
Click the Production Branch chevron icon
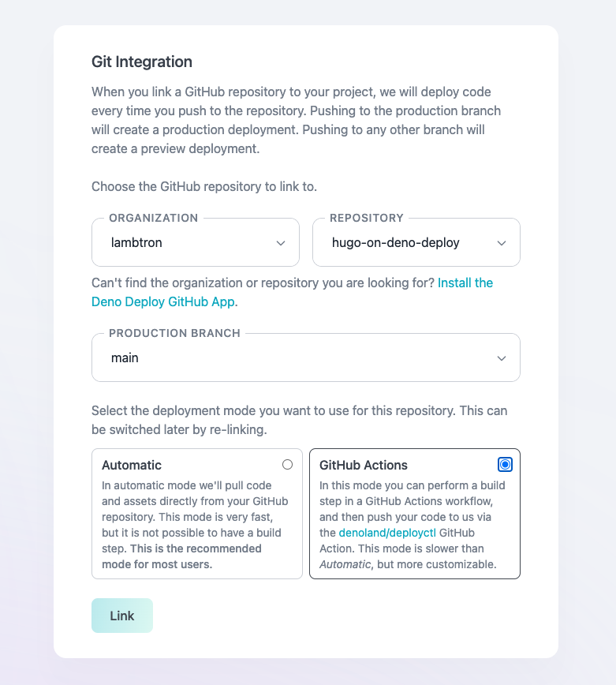(502, 357)
